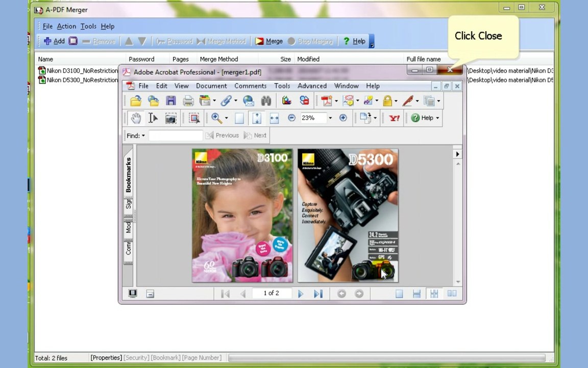Click the Create PDF icon

(326, 101)
